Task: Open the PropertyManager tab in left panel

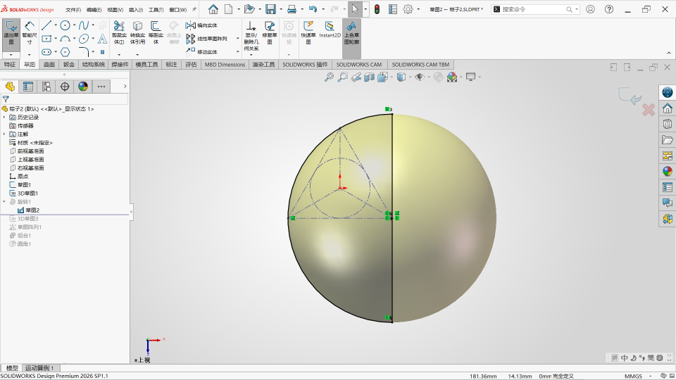Action: [x=28, y=87]
